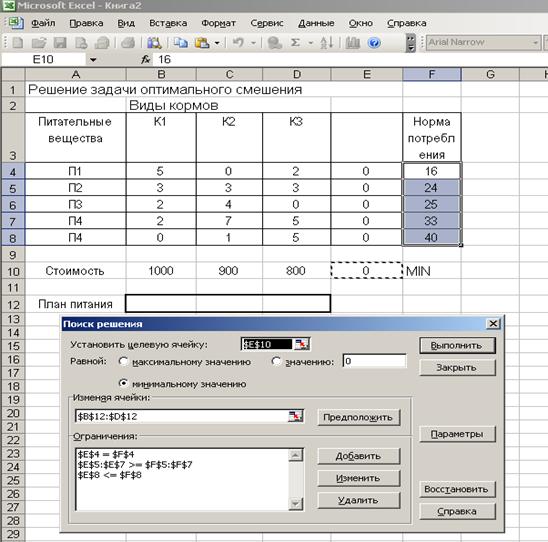Click constraints list scroll-down arrow

pos(296,503)
